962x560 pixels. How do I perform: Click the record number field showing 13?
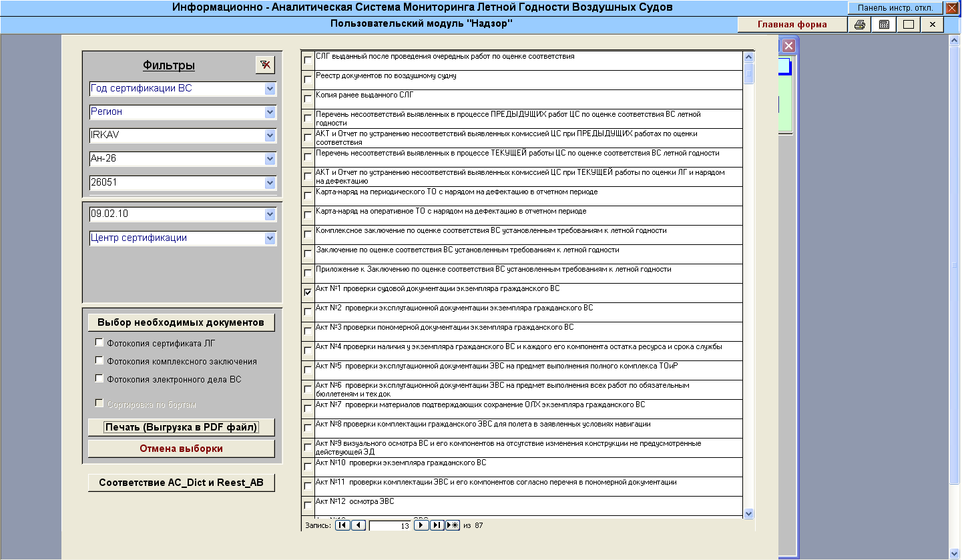tap(390, 526)
